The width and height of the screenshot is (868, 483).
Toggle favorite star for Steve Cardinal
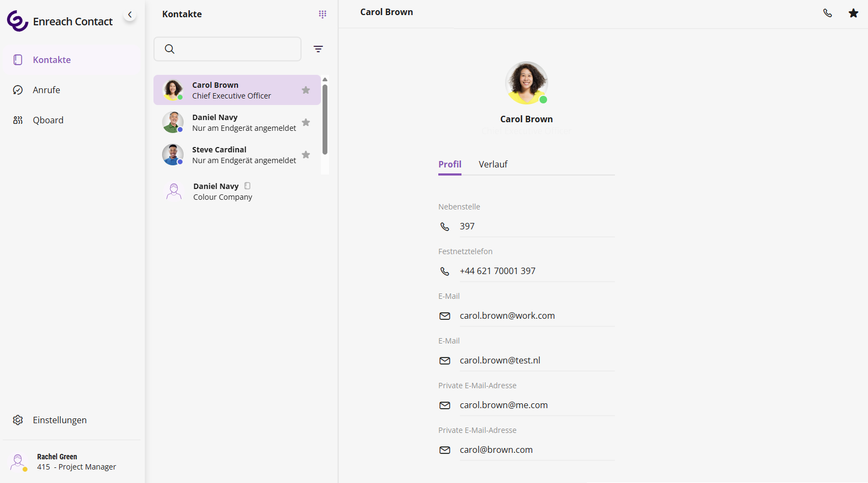[306, 155]
